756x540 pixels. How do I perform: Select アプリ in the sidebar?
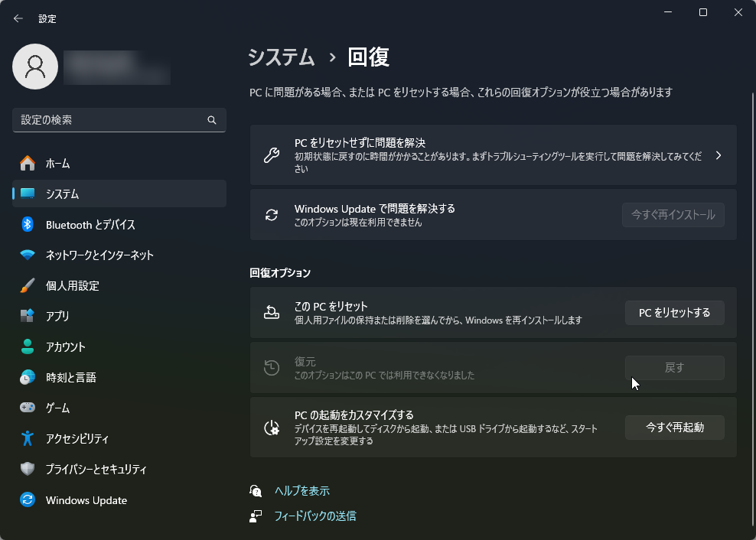(x=60, y=316)
